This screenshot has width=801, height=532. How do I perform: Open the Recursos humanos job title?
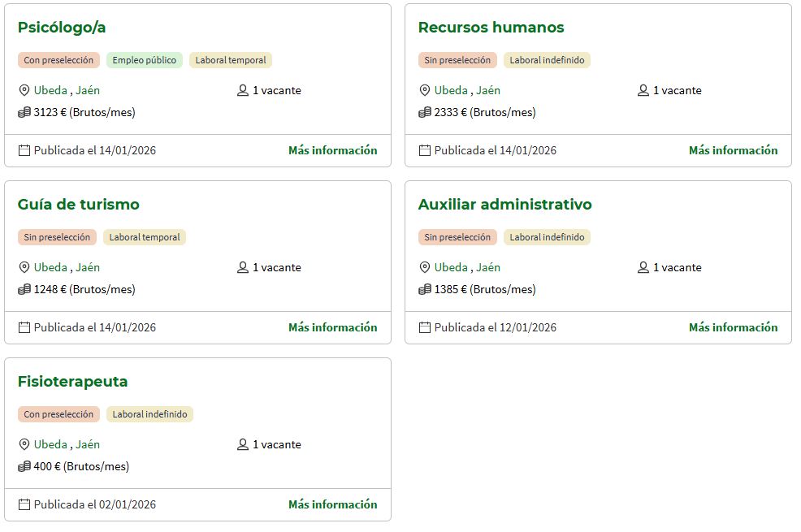pos(491,27)
